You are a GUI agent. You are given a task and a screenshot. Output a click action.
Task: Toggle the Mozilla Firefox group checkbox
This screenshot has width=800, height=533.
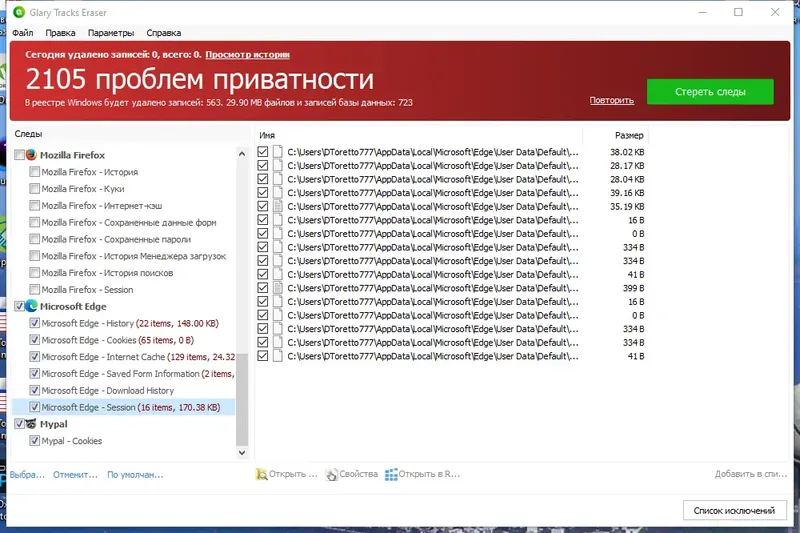(19, 155)
